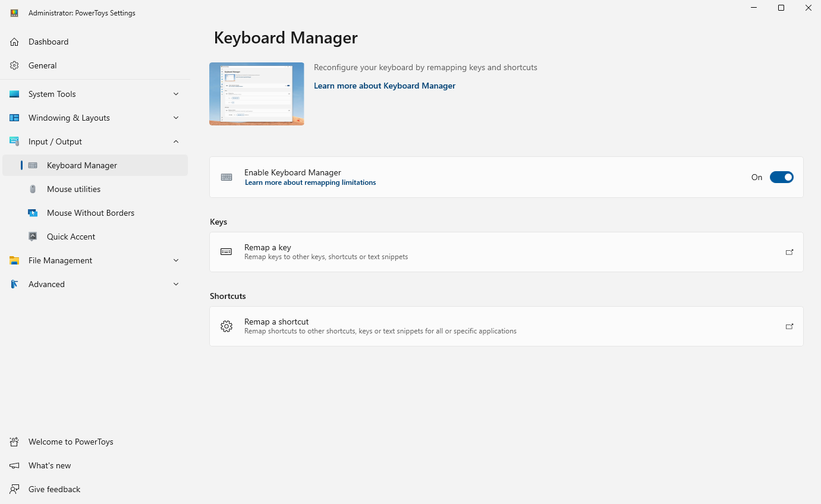
Task: Click the Shortcuts section heading
Action: click(x=228, y=296)
